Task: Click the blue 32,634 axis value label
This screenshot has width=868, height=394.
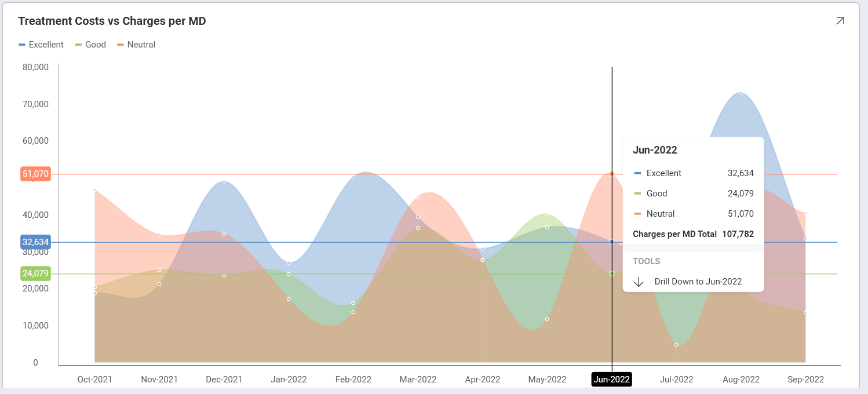Action: pos(35,242)
